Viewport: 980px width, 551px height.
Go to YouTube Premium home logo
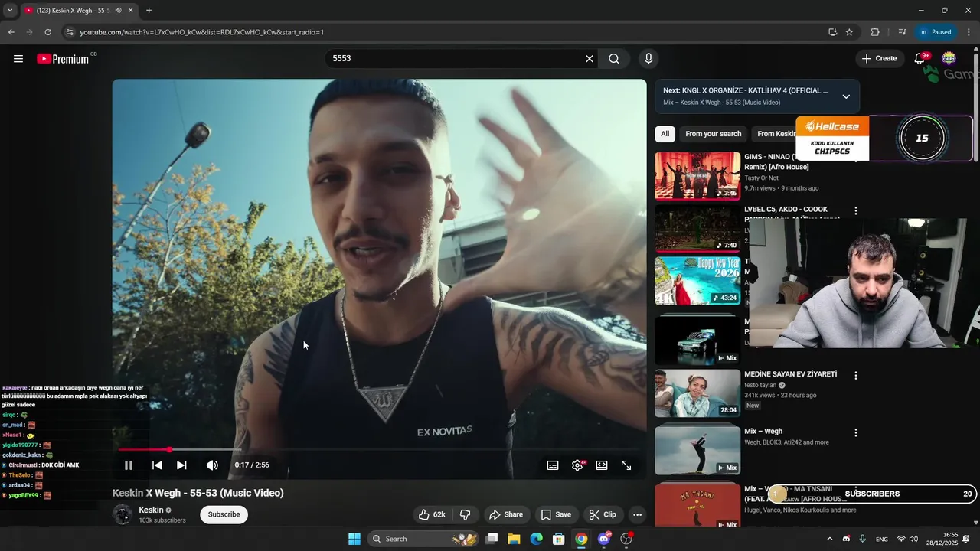click(63, 59)
